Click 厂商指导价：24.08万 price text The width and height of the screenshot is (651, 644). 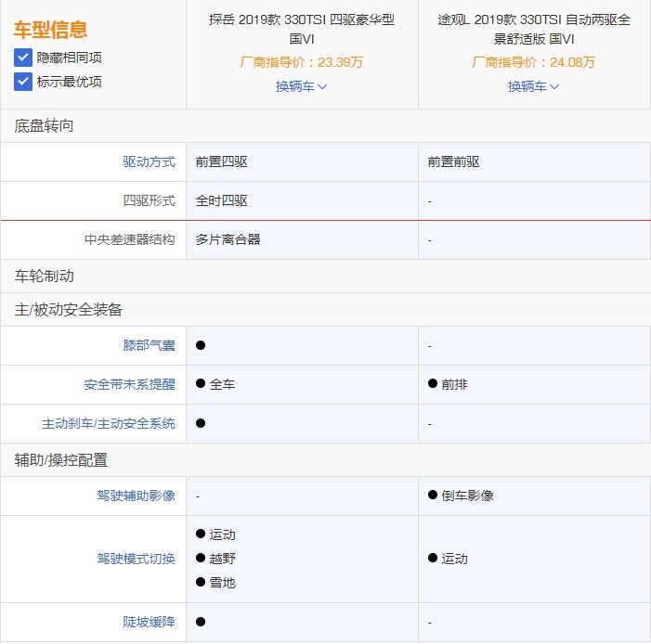[533, 62]
